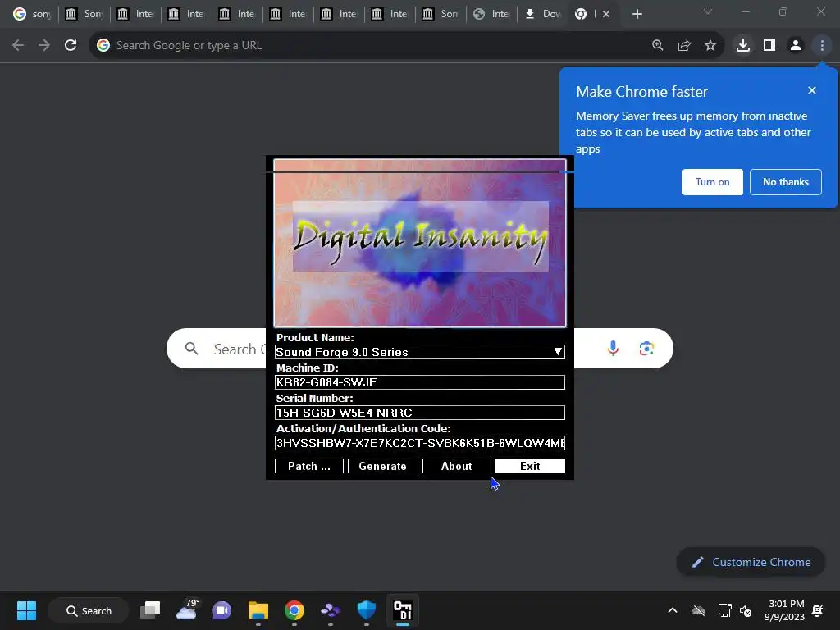Screen dimensions: 840x630
Task: Click the Generate button
Action: pos(382,466)
